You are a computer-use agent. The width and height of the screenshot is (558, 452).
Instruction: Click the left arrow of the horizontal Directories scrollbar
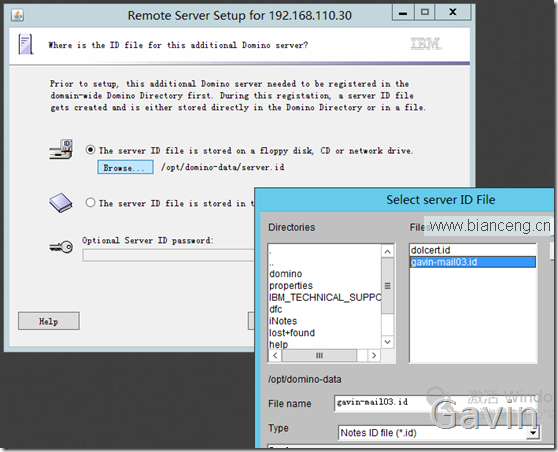pyautogui.click(x=275, y=355)
